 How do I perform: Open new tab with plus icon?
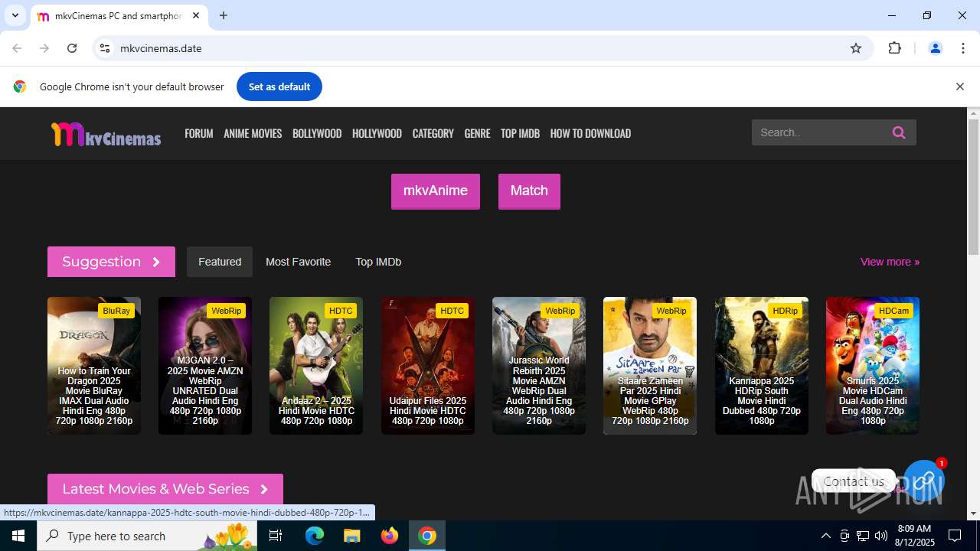(224, 15)
